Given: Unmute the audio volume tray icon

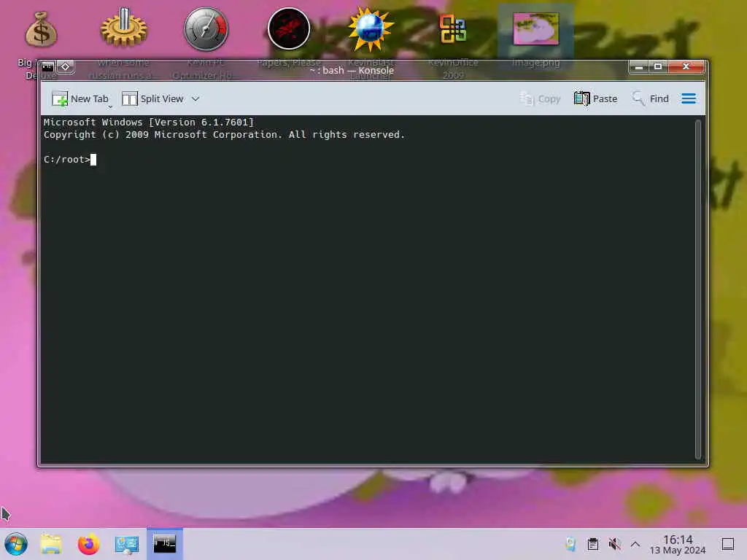Looking at the screenshot, I should pos(614,544).
